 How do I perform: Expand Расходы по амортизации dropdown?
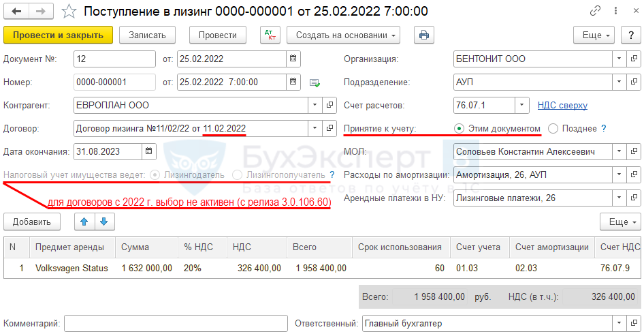point(619,174)
